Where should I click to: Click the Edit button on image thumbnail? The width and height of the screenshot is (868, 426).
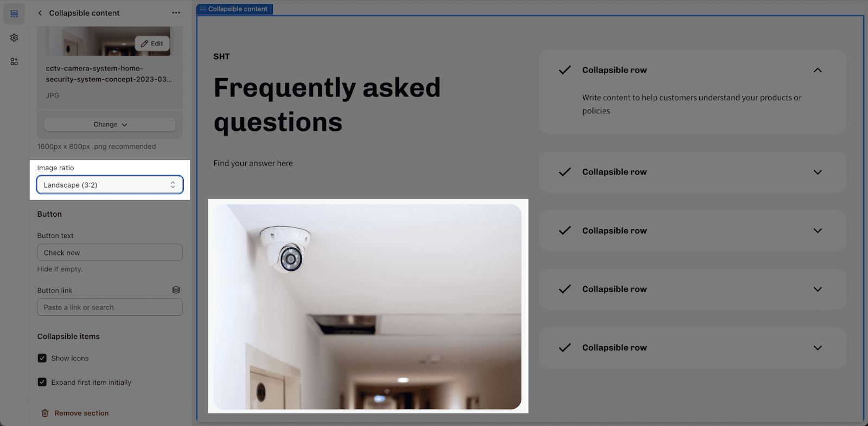pyautogui.click(x=152, y=43)
